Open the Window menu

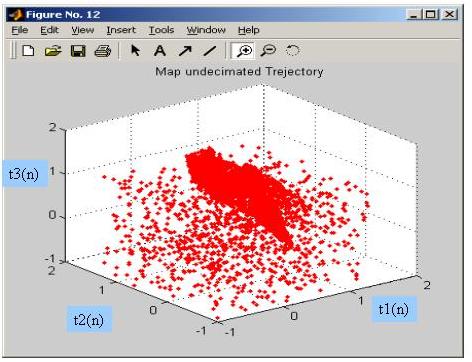point(206,30)
